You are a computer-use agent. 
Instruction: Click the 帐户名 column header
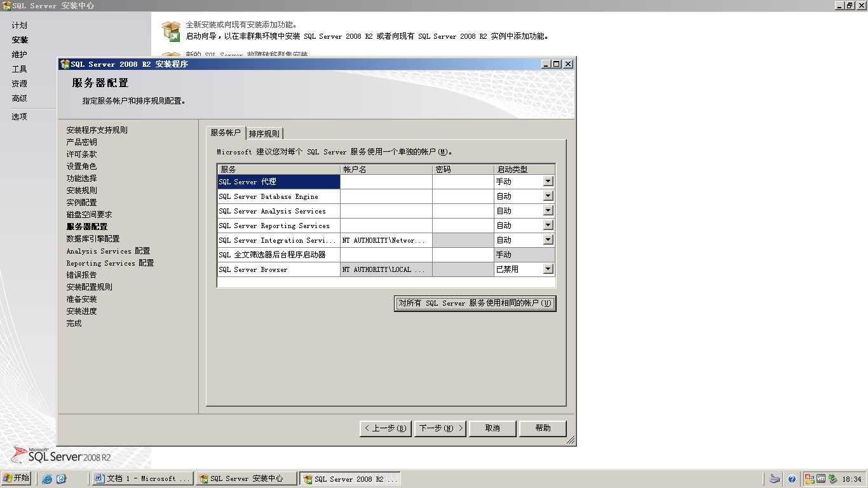click(x=386, y=170)
